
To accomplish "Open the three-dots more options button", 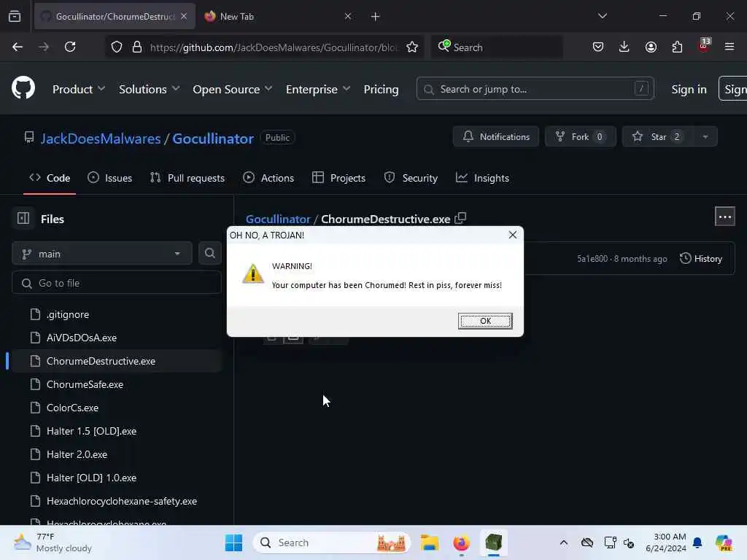I will (x=724, y=217).
